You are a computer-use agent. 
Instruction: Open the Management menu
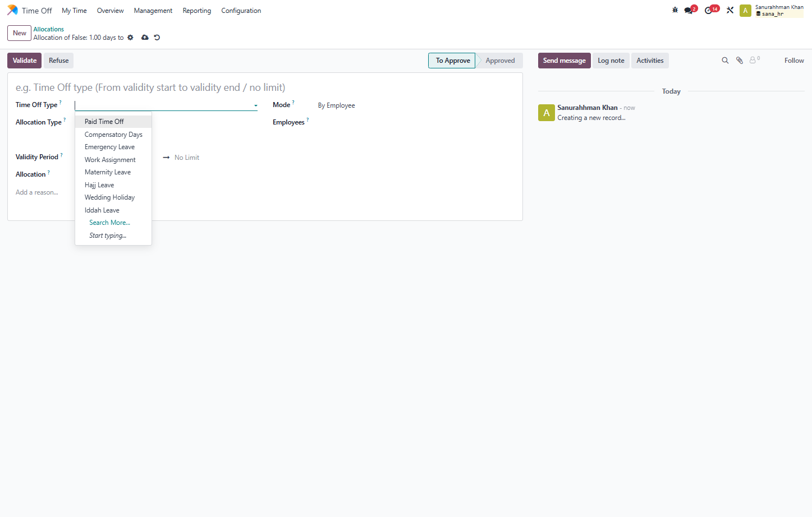pyautogui.click(x=153, y=11)
